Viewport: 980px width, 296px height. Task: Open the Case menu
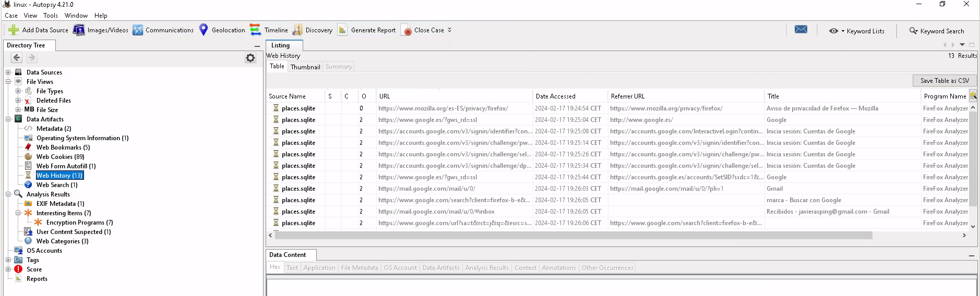[x=11, y=16]
